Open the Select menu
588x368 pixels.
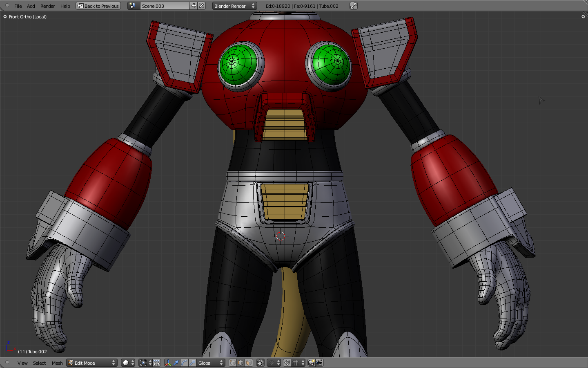(39, 363)
